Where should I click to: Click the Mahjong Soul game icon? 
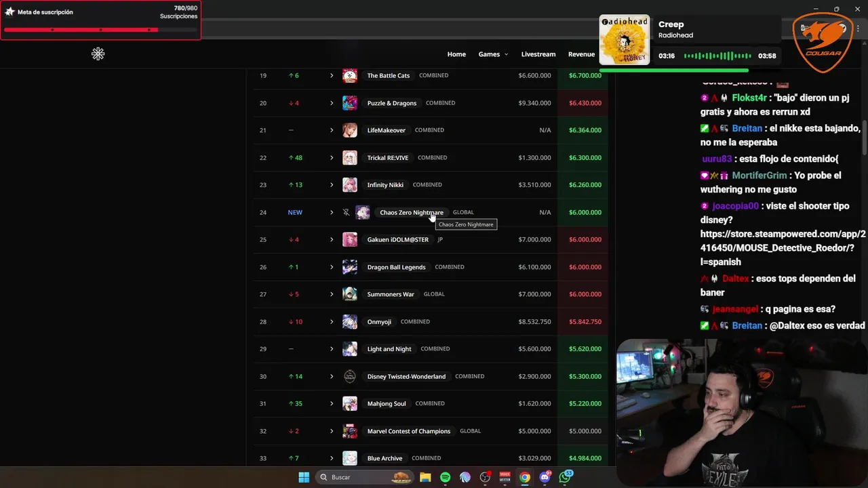350,403
